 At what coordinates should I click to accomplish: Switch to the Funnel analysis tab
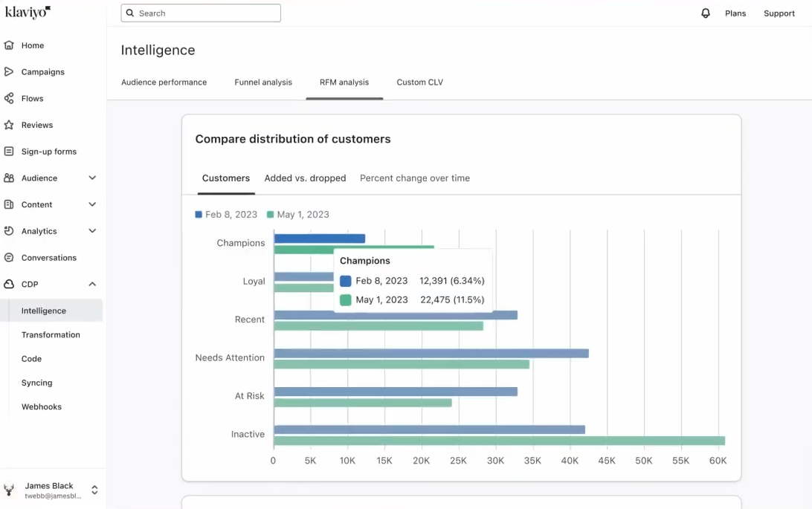tap(263, 82)
